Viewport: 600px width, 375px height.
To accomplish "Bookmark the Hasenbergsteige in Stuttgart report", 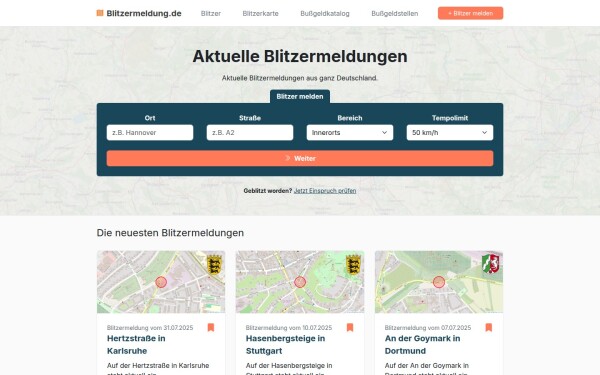I will (350, 328).
